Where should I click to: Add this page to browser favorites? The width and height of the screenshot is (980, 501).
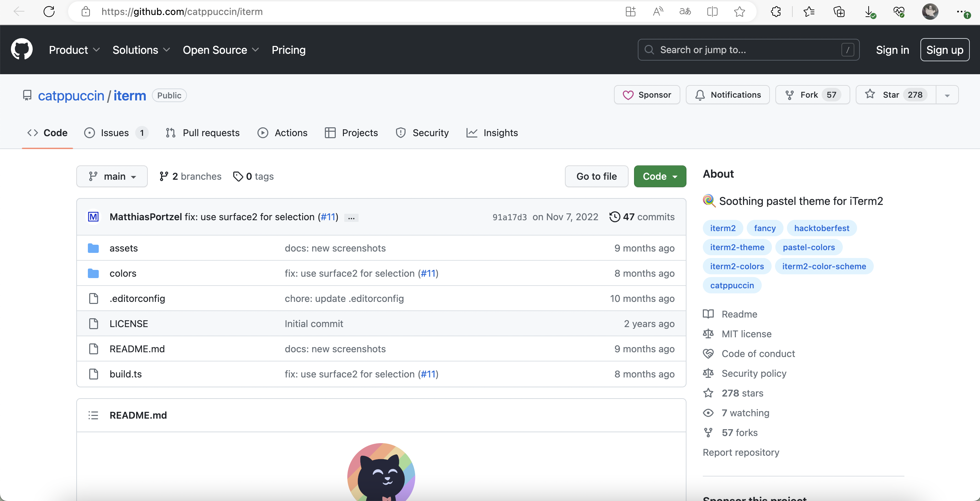pyautogui.click(x=740, y=12)
